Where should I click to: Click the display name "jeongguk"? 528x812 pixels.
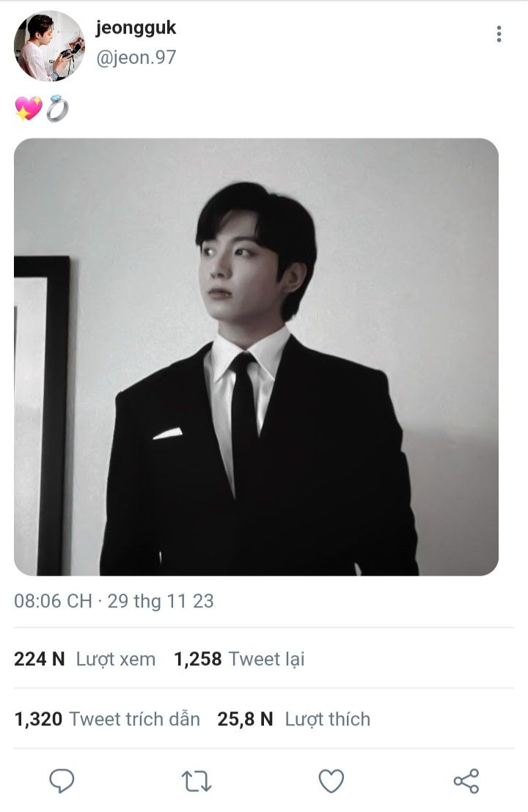click(136, 29)
